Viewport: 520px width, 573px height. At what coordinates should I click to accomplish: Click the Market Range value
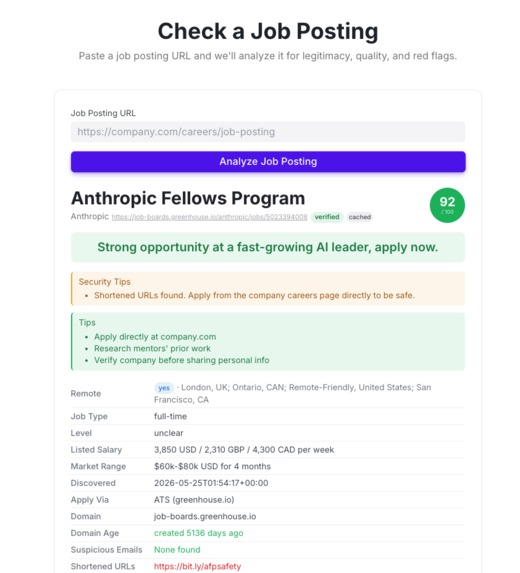pyautogui.click(x=212, y=466)
